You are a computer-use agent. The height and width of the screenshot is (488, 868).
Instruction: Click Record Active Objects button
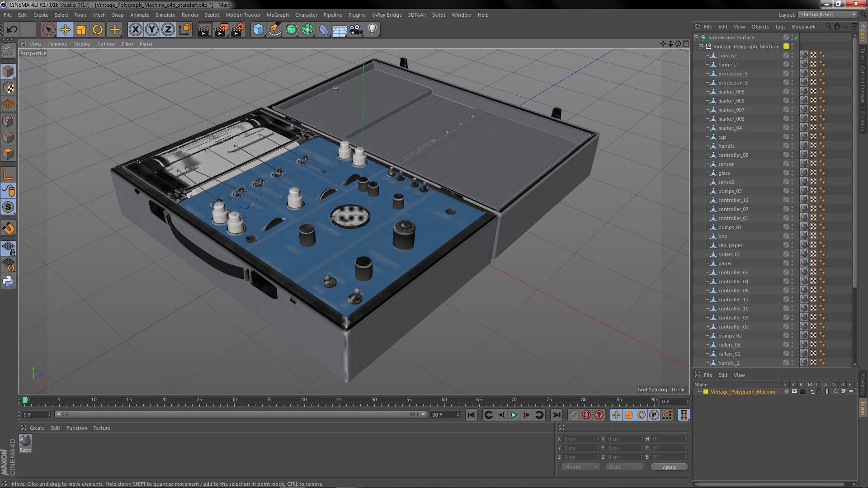tap(573, 415)
